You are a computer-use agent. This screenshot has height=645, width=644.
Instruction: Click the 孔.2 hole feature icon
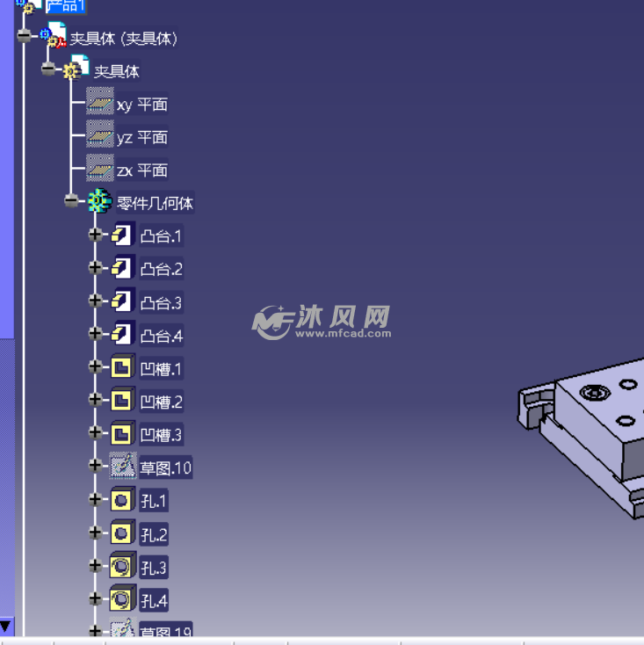pos(122,533)
